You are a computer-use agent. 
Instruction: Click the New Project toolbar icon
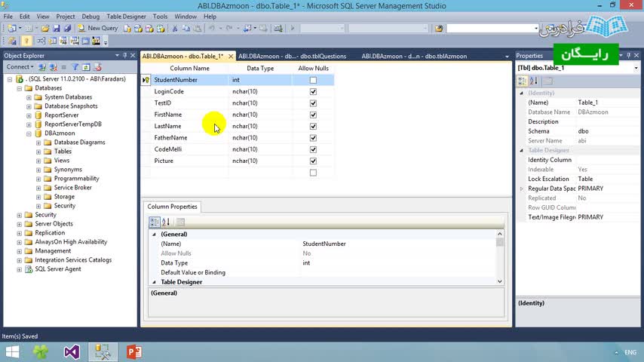coord(12,29)
